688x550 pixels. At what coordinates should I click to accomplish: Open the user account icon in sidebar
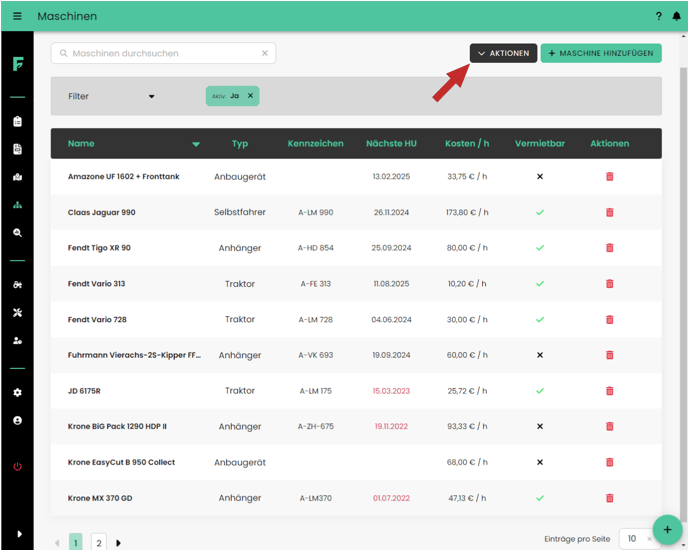coord(18,421)
